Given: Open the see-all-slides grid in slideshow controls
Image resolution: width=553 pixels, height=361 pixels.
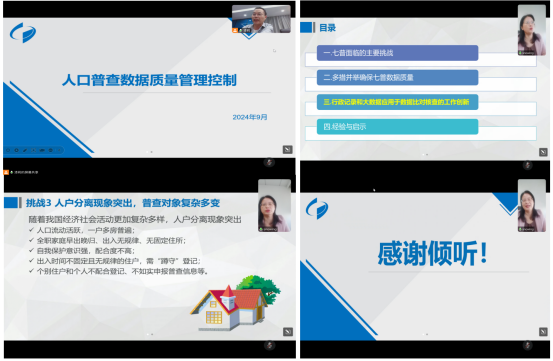Looking at the screenshot, I should coord(34,150).
